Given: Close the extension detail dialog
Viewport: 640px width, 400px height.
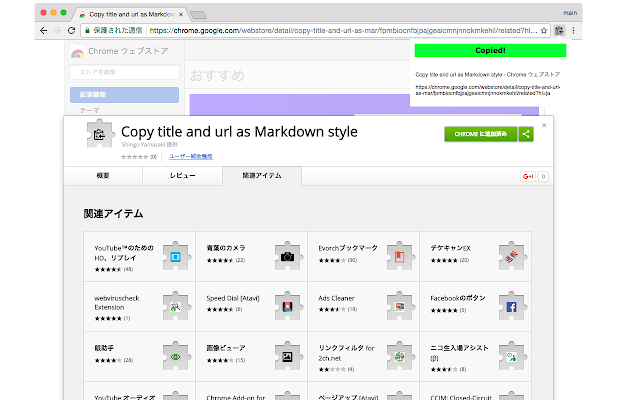Looking at the screenshot, I should tap(544, 125).
